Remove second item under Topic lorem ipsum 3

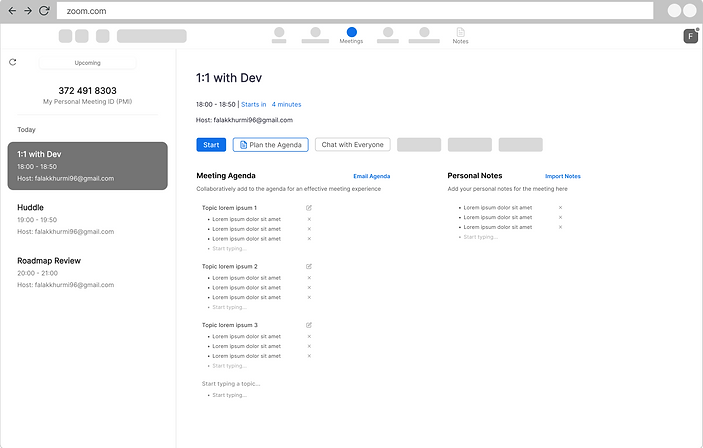pos(309,346)
